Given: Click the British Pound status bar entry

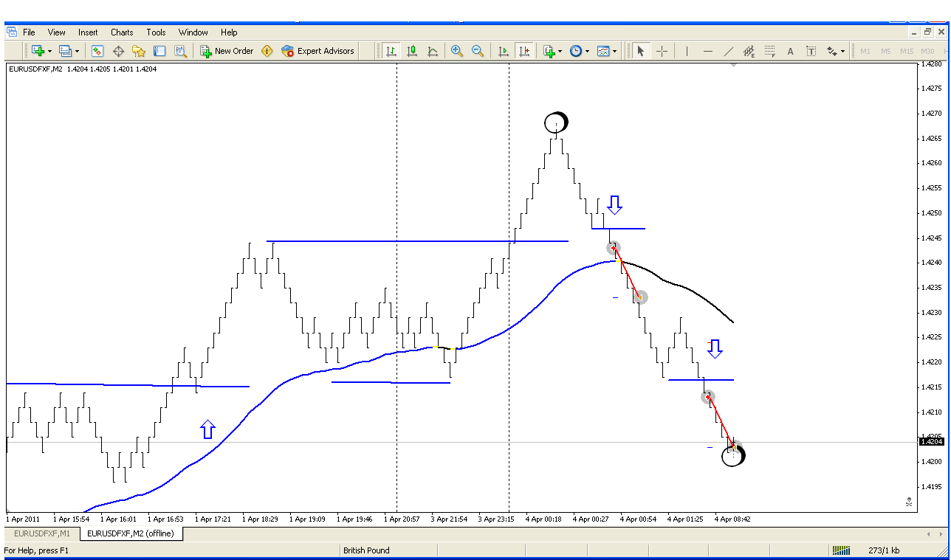Looking at the screenshot, I should 366,550.
